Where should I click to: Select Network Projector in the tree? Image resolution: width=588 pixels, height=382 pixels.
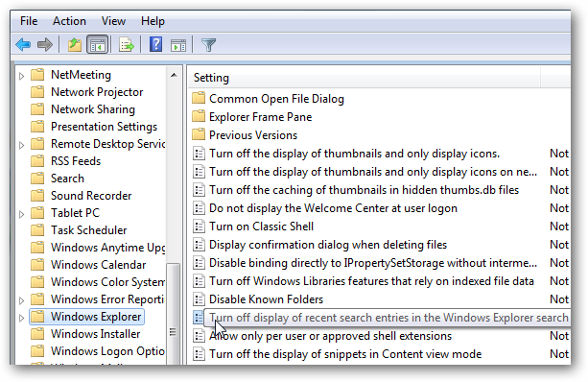[97, 92]
